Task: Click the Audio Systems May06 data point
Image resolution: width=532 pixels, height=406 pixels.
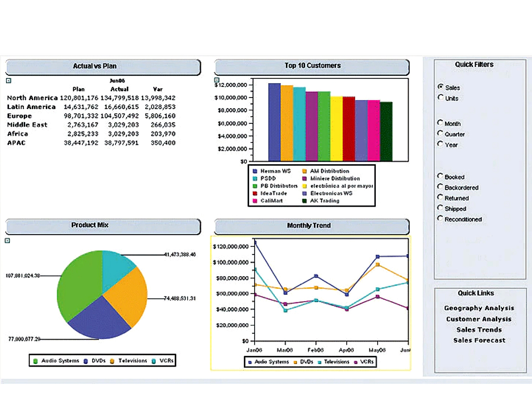Action: click(378, 257)
